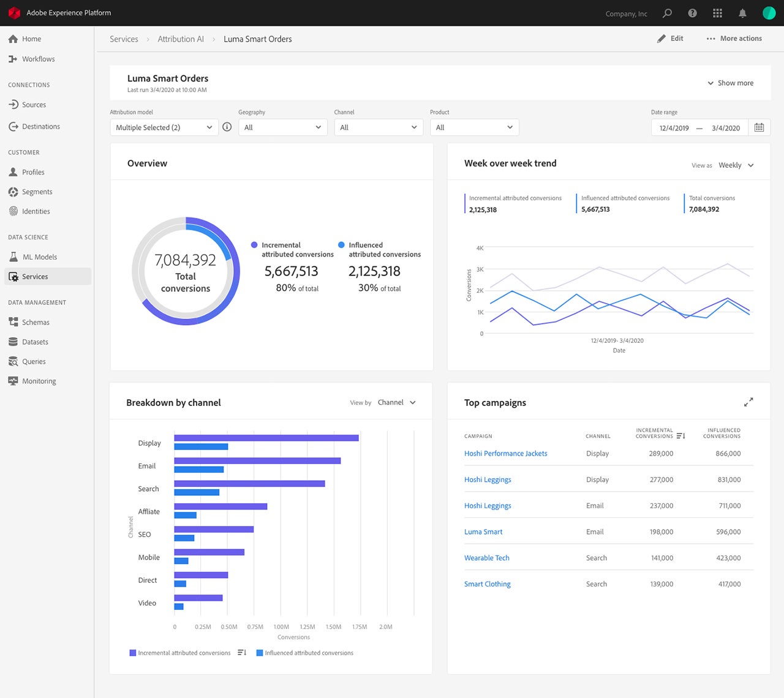This screenshot has width=784, height=698.
Task: Click Company, Inc organization name
Action: pos(626,13)
